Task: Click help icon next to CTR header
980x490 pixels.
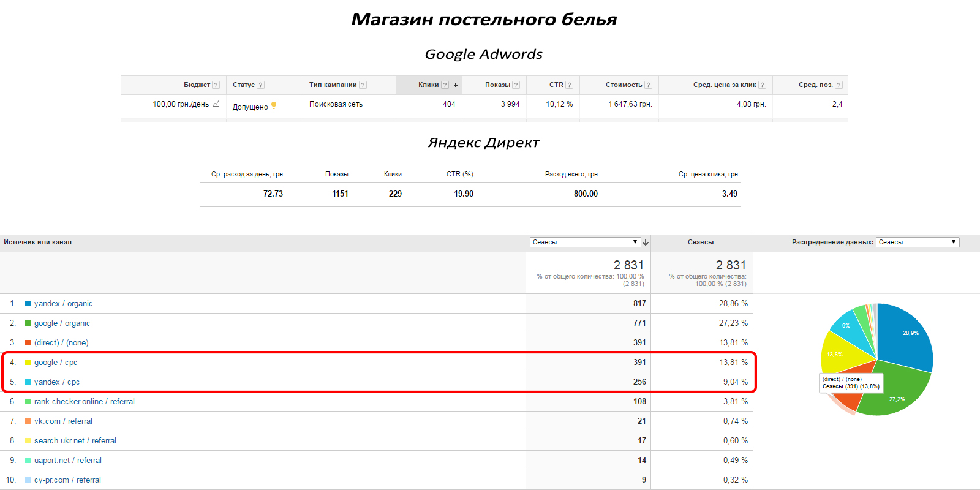Action: tap(569, 85)
